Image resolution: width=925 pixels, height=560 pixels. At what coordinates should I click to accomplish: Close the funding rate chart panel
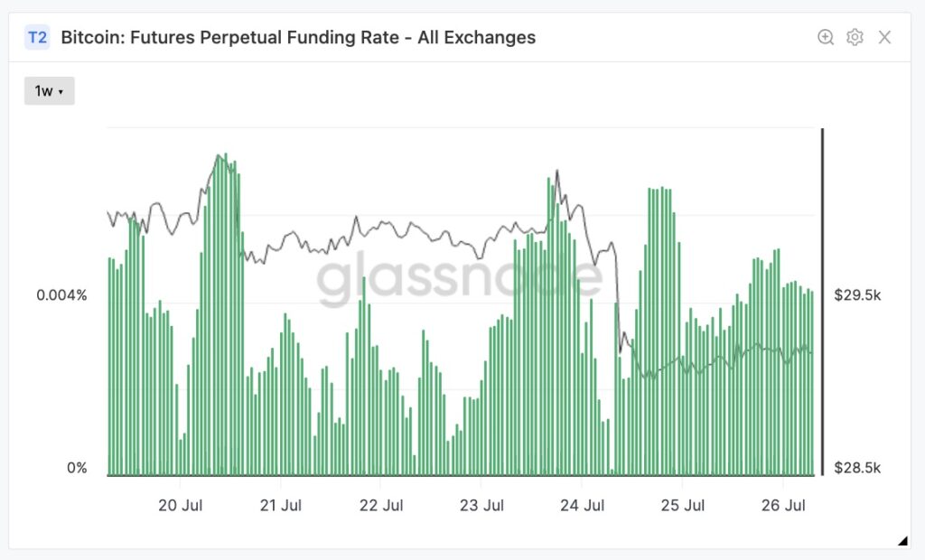pyautogui.click(x=885, y=37)
